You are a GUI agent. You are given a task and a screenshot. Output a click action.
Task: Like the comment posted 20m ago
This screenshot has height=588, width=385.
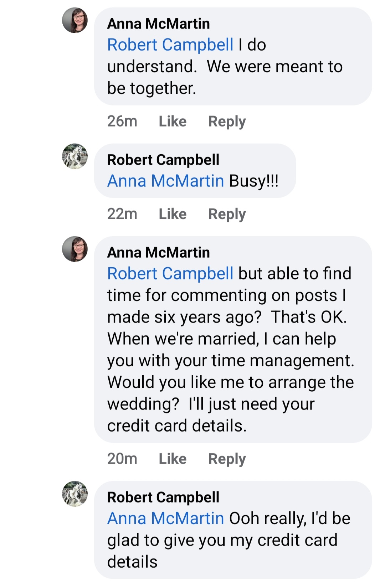[x=173, y=459]
